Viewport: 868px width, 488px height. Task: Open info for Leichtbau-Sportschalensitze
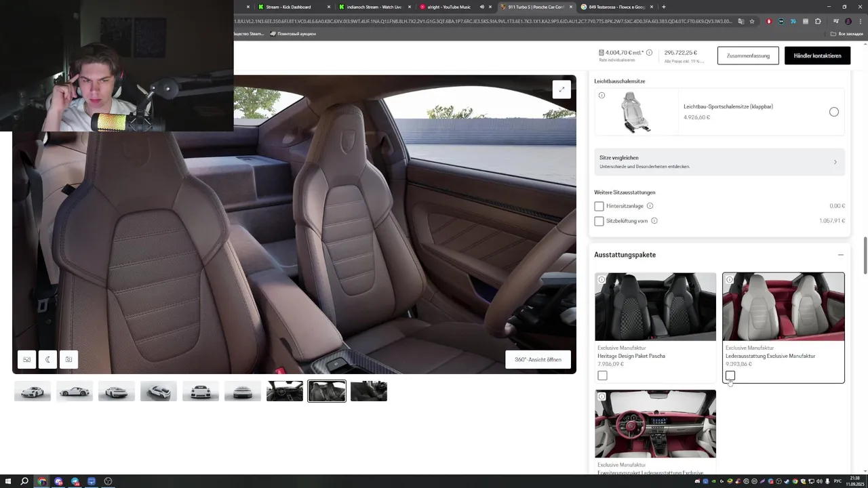[x=601, y=96]
